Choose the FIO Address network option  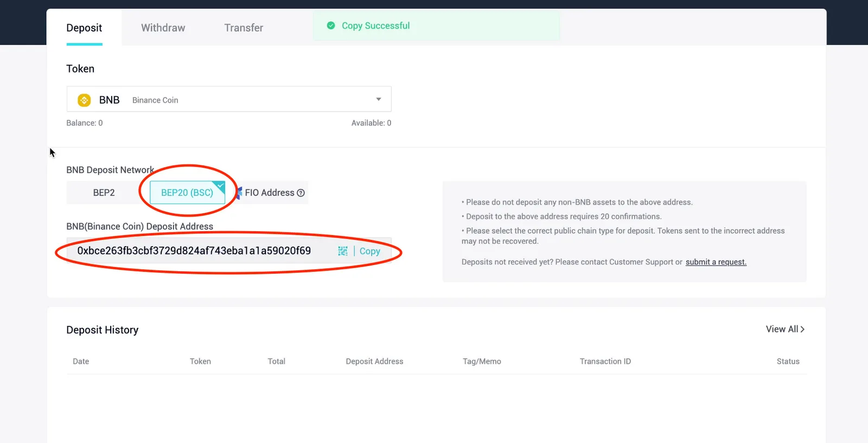271,193
